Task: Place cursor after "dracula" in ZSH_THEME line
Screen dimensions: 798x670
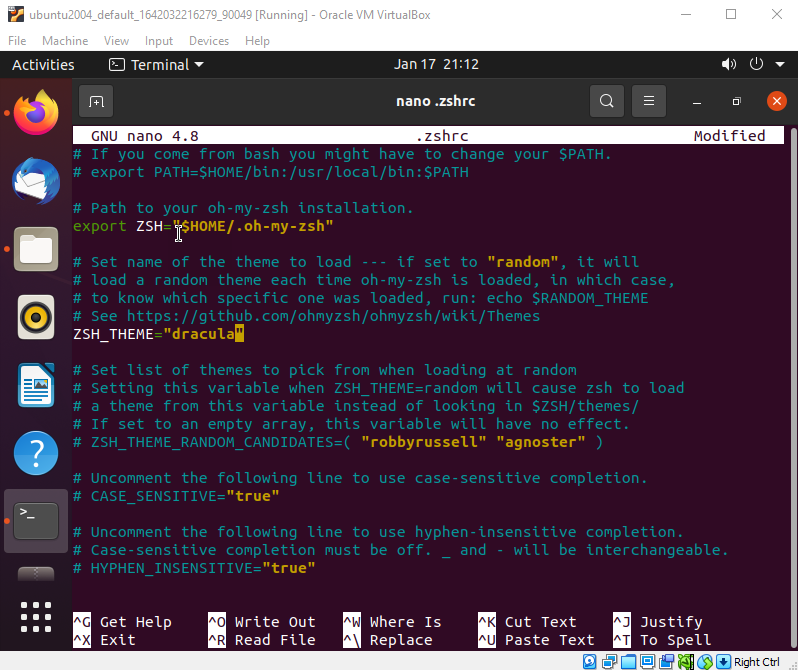Action: [240, 334]
